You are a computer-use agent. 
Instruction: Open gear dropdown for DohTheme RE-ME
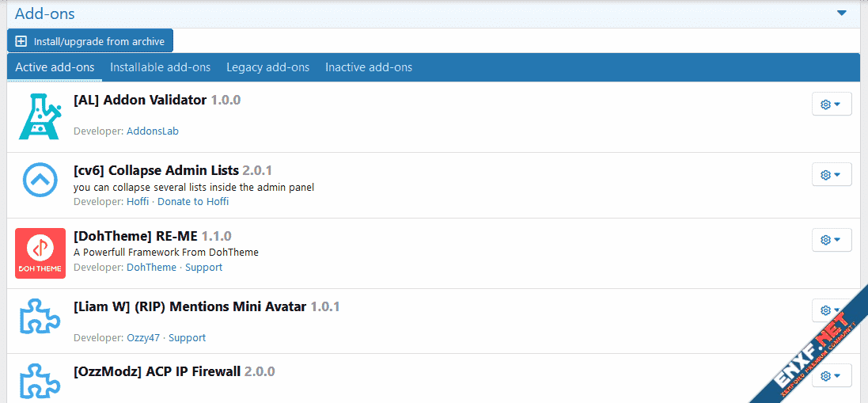(831, 240)
